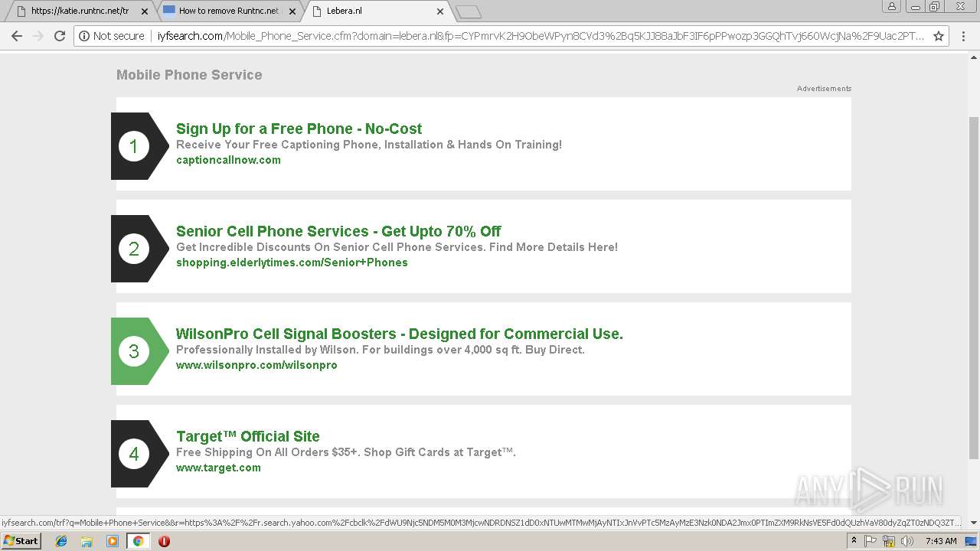Show hidden system tray icons
The image size is (980, 551).
854,541
